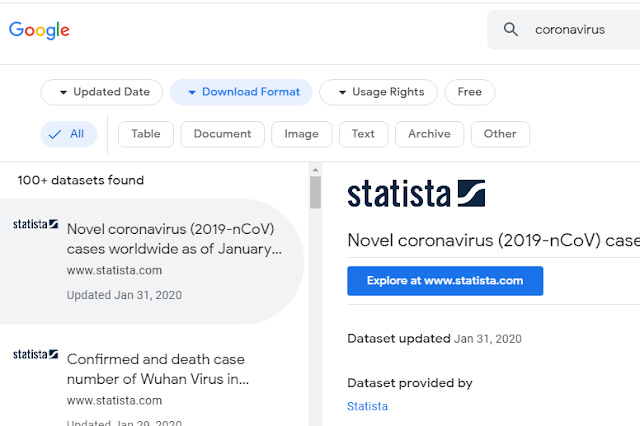Expand the Updated Date filter
Viewport: 640px width, 426px height.
pyautogui.click(x=102, y=92)
